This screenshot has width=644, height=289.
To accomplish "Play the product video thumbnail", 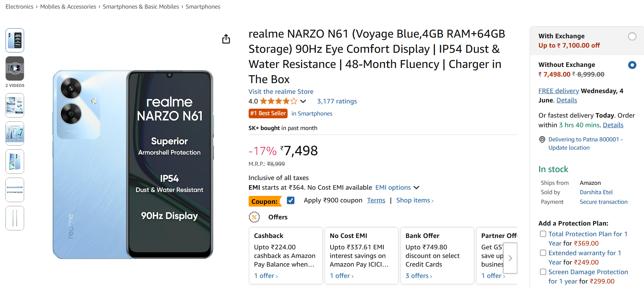I will click(15, 68).
